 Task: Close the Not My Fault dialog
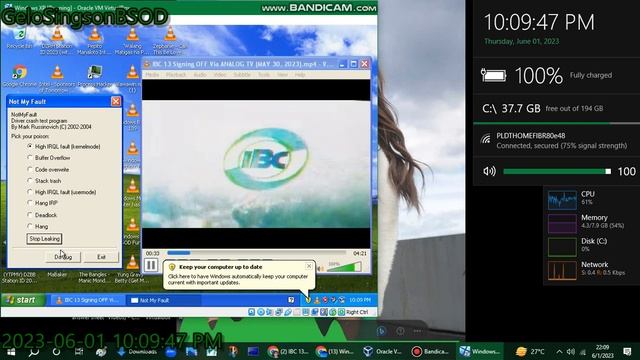116,101
